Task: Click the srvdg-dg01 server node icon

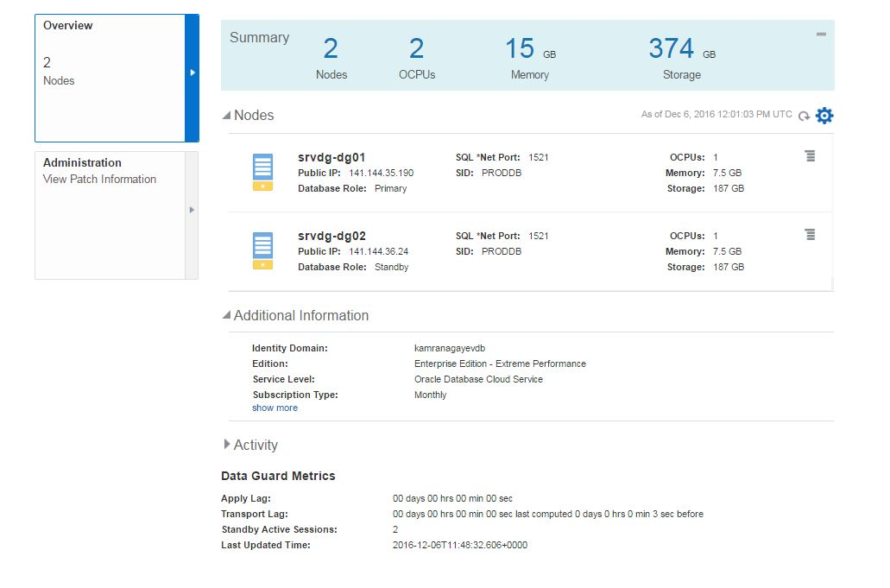Action: click(x=262, y=173)
